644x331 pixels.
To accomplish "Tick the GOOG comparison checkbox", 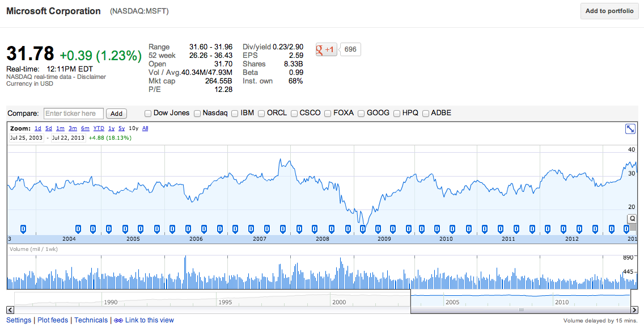I will pos(361,114).
